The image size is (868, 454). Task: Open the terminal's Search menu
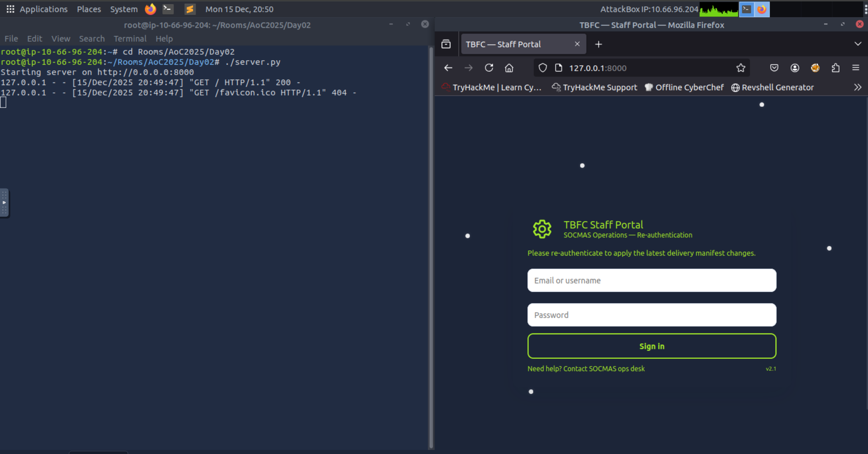tap(92, 39)
